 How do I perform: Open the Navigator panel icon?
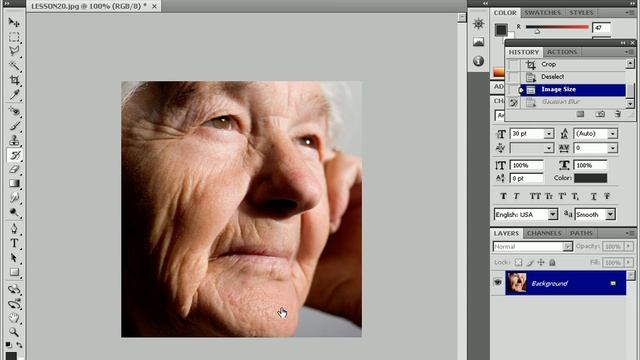pyautogui.click(x=478, y=23)
